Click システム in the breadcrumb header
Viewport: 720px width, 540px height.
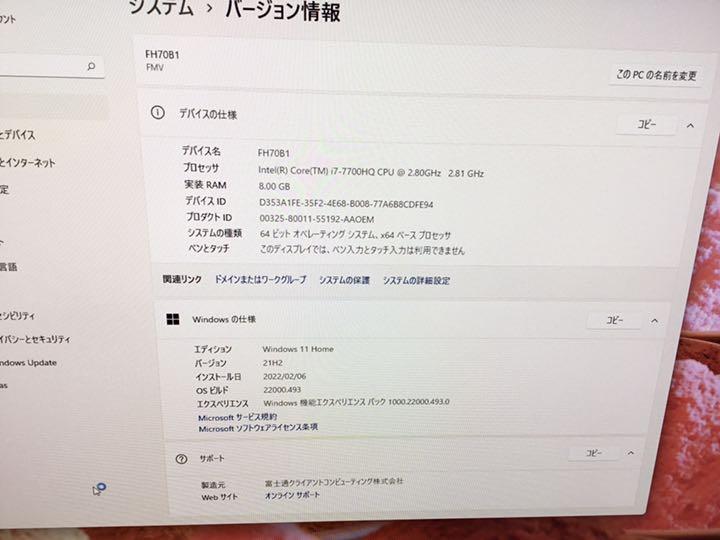[162, 8]
